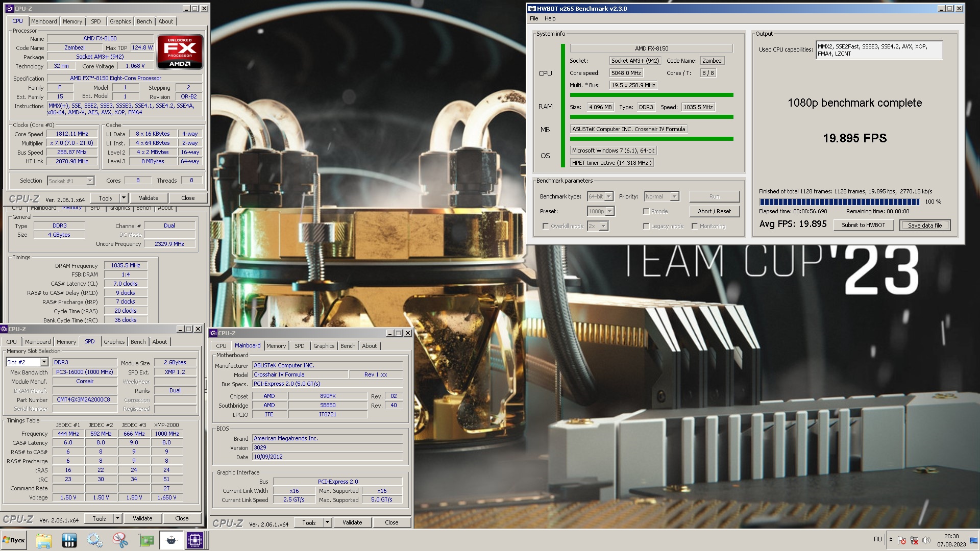Launch the blue HWiNFO-style taskbar icon
Viewport: 980px width, 551px height.
[69, 540]
